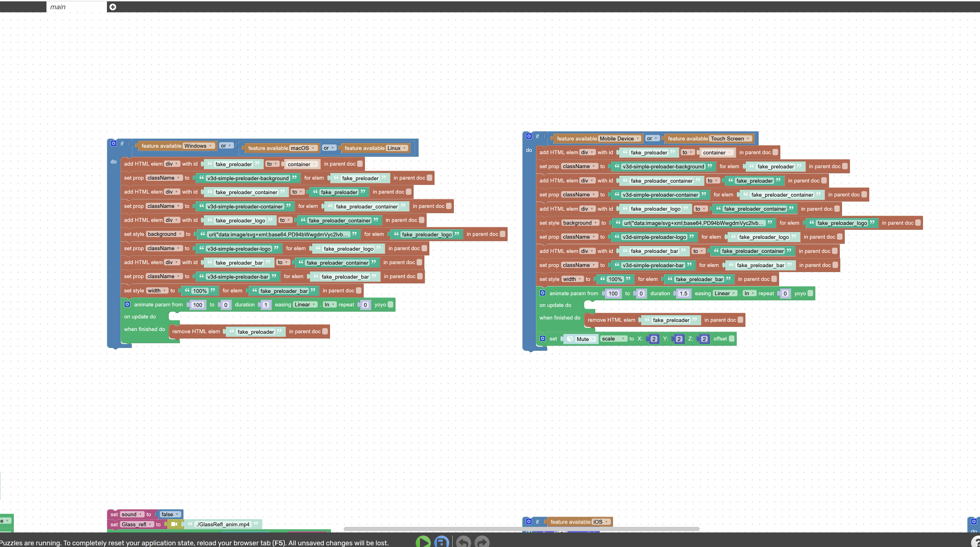The height and width of the screenshot is (547, 980).
Task: Edit X value in set Mute scale
Action: coord(654,339)
